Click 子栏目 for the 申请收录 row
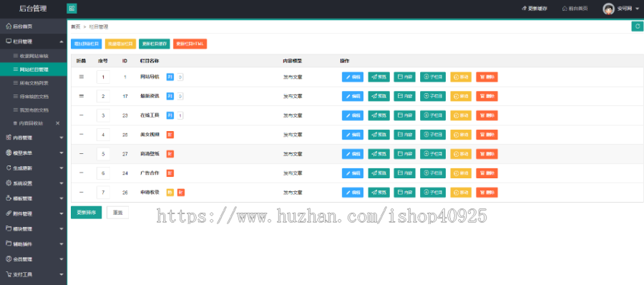 click(x=433, y=193)
